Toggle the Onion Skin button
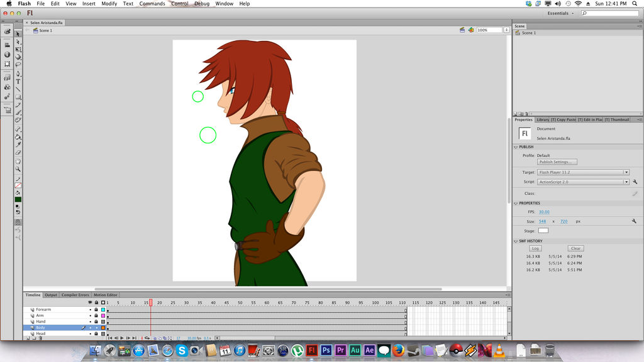The height and width of the screenshot is (362, 644). click(155, 338)
